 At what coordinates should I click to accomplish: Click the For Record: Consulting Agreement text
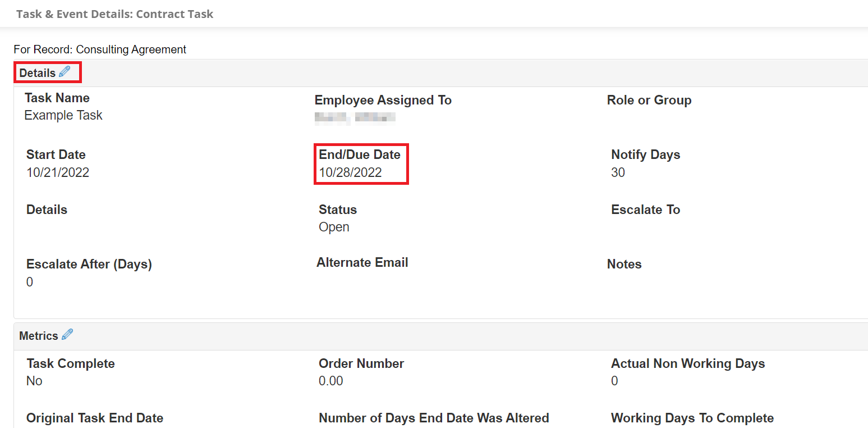tap(100, 49)
